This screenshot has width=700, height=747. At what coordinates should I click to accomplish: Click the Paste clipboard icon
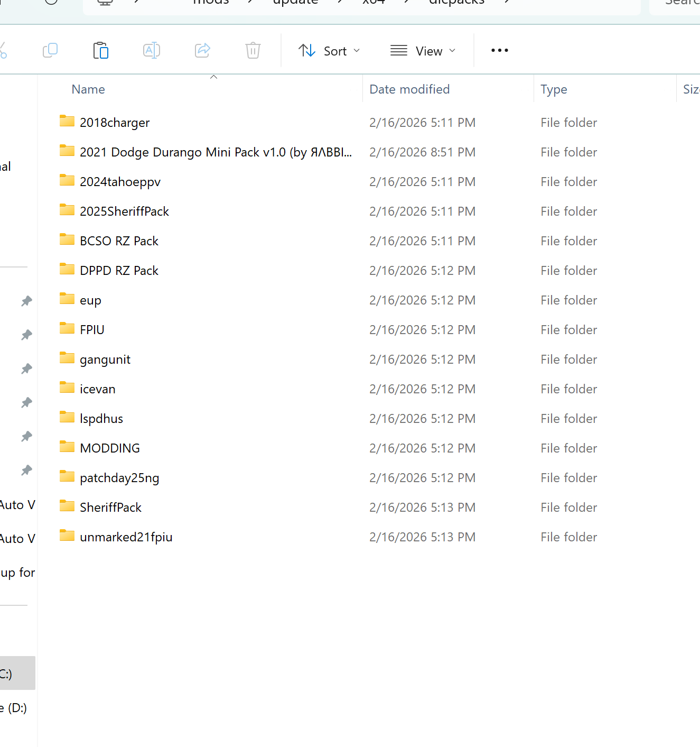pyautogui.click(x=100, y=51)
